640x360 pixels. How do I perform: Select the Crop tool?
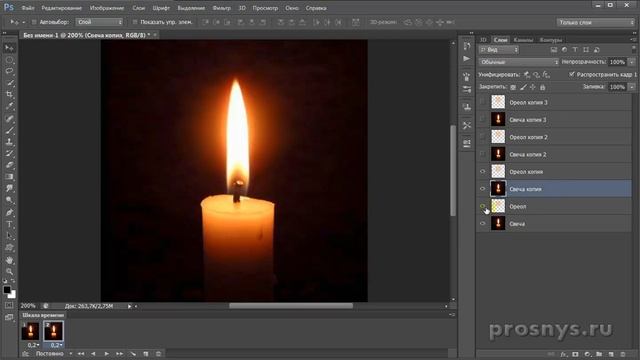(x=9, y=94)
